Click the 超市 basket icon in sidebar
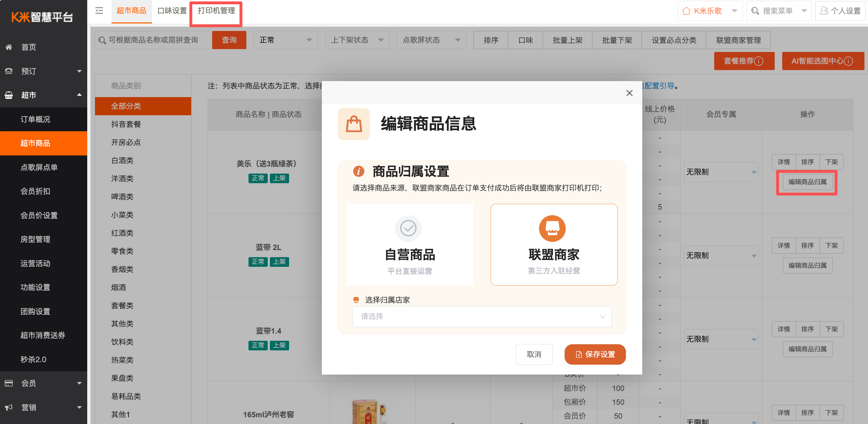Image resolution: width=868 pixels, height=424 pixels. pyautogui.click(x=9, y=95)
